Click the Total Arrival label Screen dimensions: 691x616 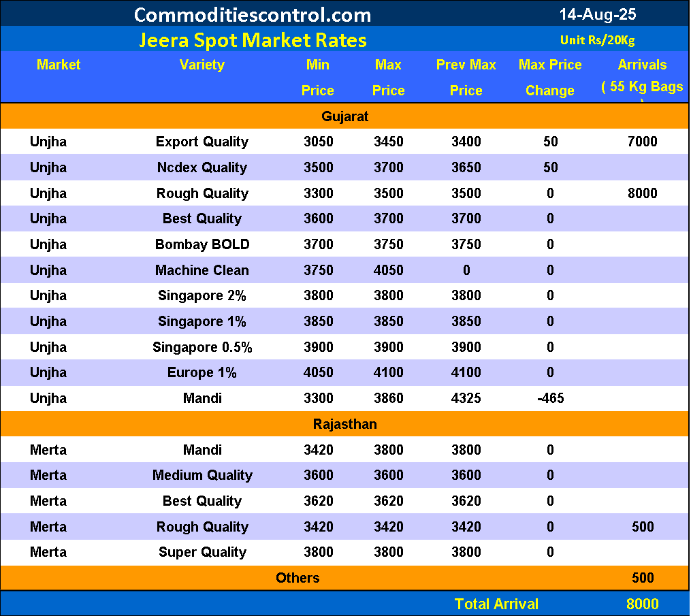pyautogui.click(x=496, y=604)
